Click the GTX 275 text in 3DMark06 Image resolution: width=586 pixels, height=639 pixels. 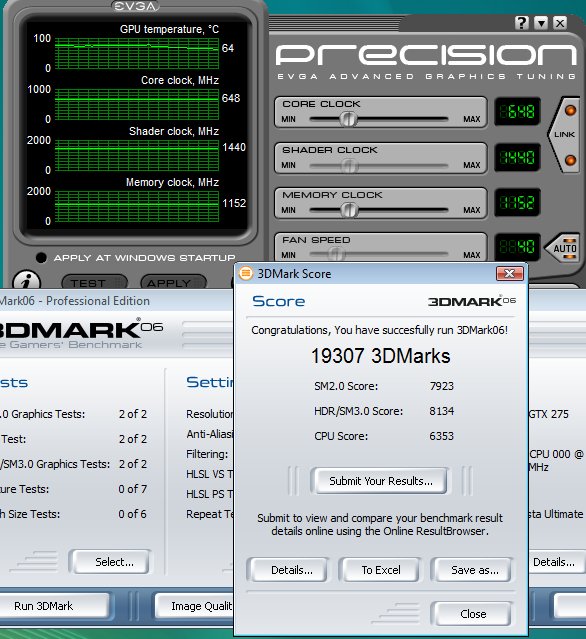pos(549,414)
